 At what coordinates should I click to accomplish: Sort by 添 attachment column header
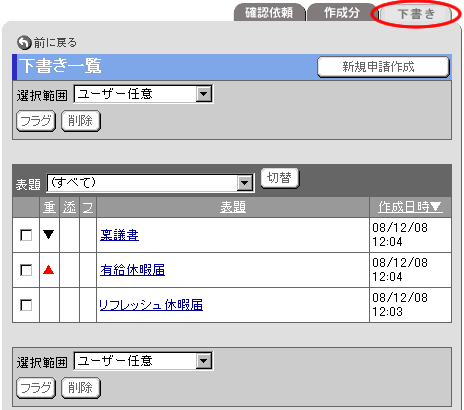tap(70, 207)
